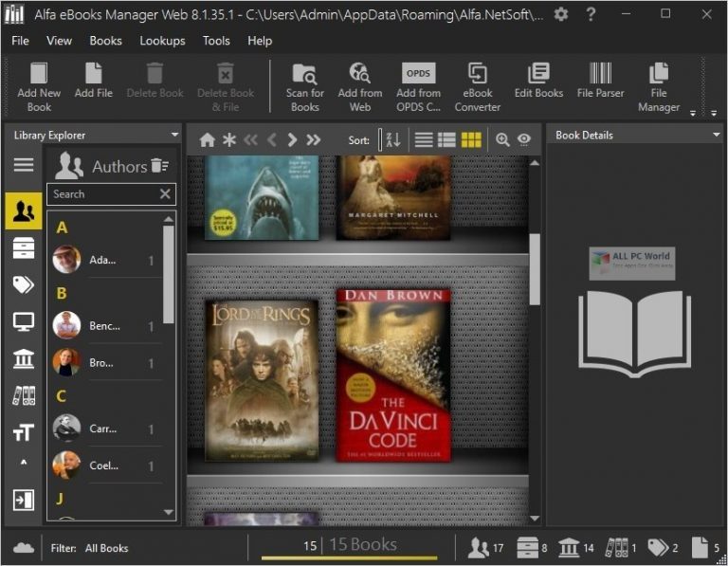Viewport: 728px width, 566px height.
Task: Select The Da Vinci Code cover
Action: (392, 375)
